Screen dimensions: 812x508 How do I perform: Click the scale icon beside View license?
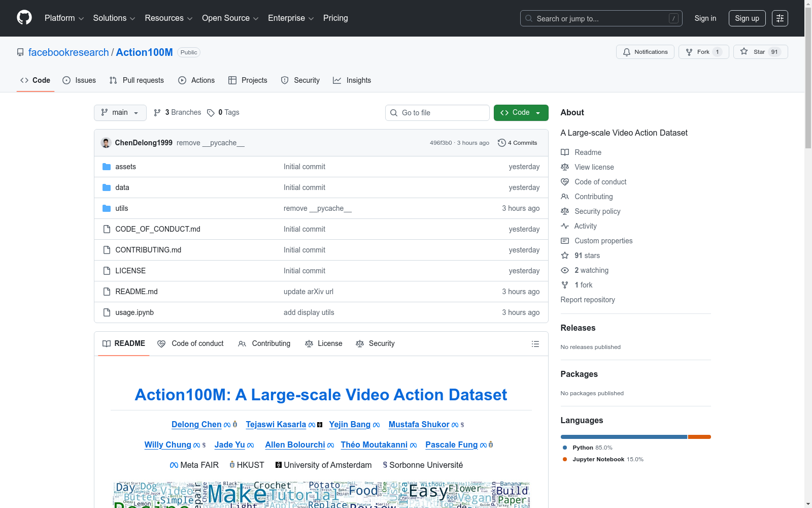point(565,167)
